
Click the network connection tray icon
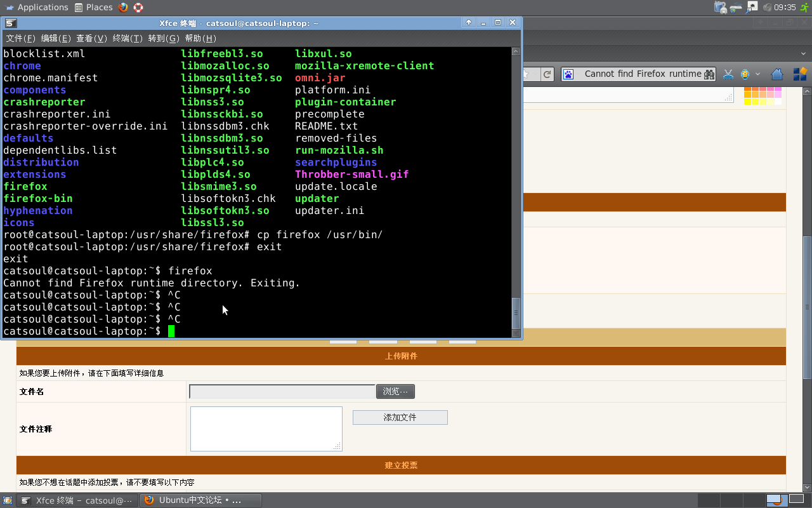[x=736, y=8]
